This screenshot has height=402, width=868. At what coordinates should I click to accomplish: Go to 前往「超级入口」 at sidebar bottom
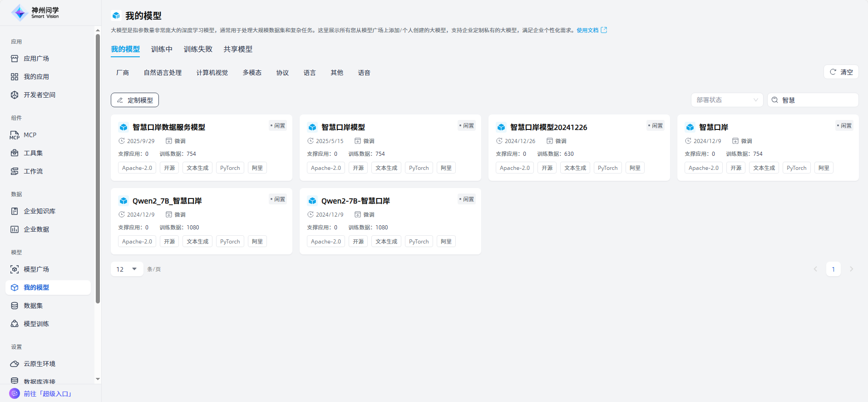47,394
